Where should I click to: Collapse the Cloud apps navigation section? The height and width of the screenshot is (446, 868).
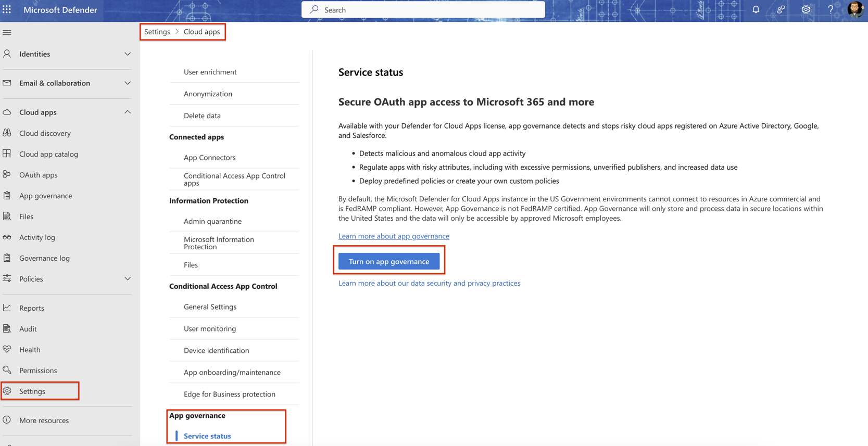pos(128,112)
